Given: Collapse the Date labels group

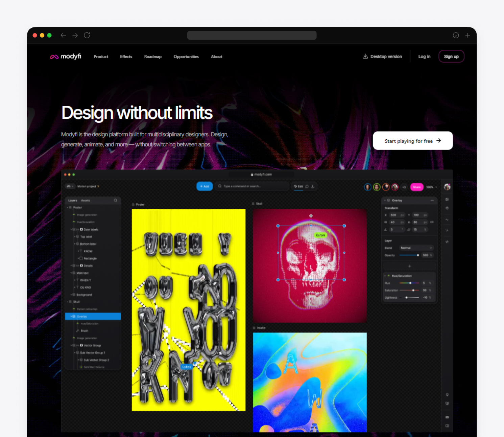Looking at the screenshot, I should [71, 229].
